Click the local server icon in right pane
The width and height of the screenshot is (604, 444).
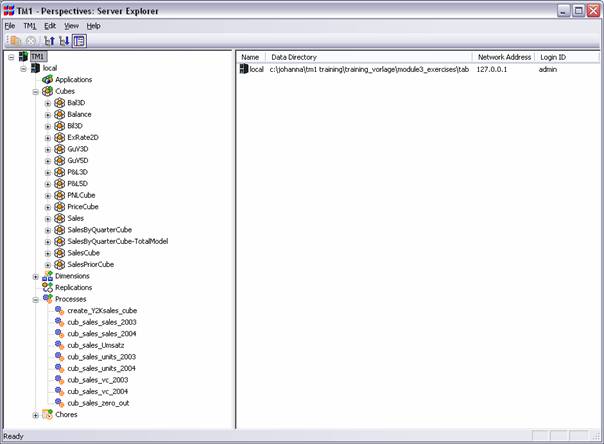pos(243,70)
